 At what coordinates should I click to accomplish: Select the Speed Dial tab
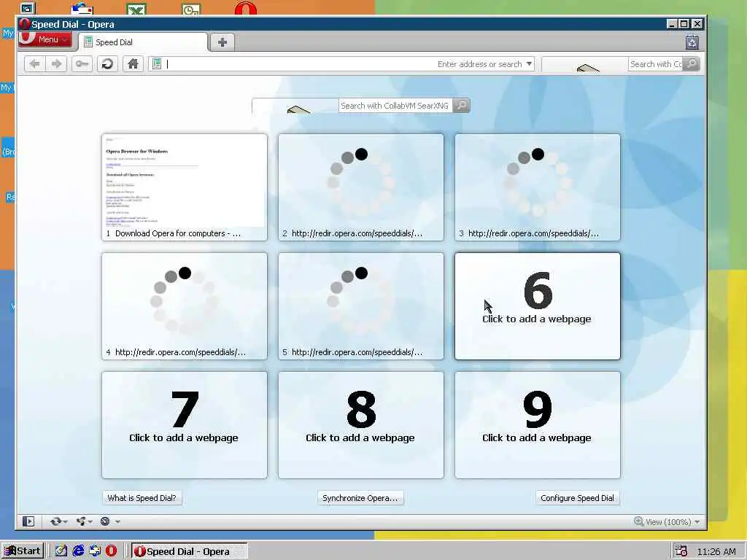pyautogui.click(x=143, y=42)
